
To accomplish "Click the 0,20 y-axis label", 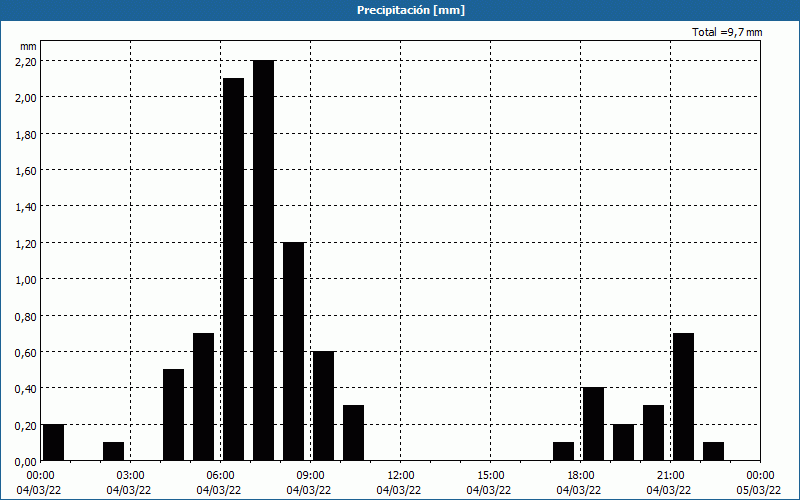I will tap(26, 426).
